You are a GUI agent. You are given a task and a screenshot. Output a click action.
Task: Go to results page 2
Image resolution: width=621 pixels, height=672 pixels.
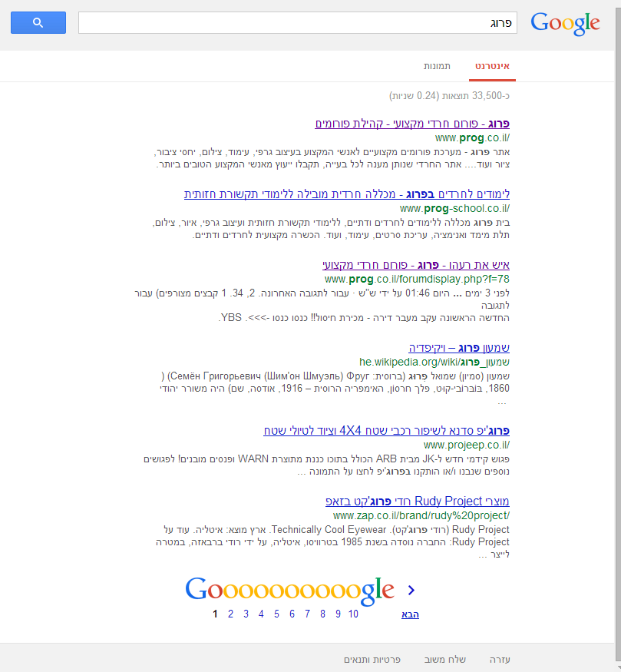click(x=230, y=614)
